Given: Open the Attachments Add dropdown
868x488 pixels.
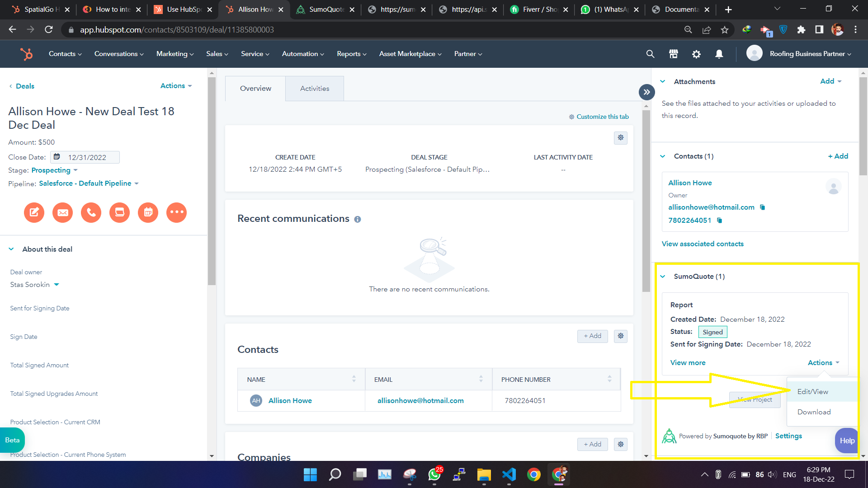Looking at the screenshot, I should click(831, 81).
